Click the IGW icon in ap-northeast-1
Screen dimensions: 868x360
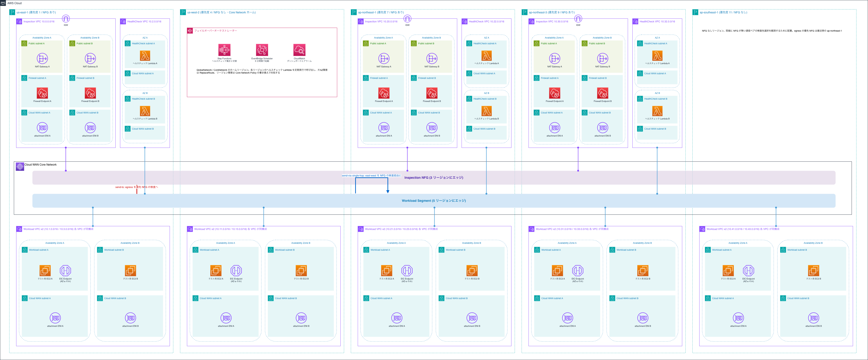pos(407,18)
